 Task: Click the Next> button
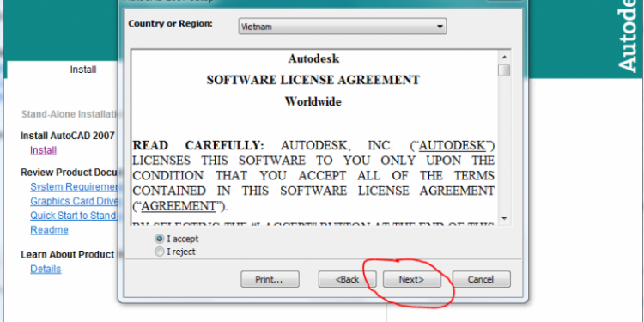[411, 279]
